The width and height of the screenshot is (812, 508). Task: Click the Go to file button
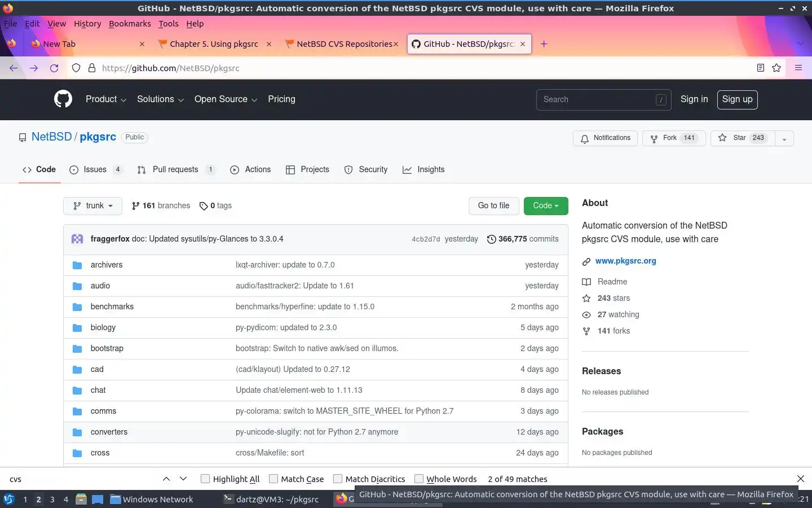click(493, 205)
